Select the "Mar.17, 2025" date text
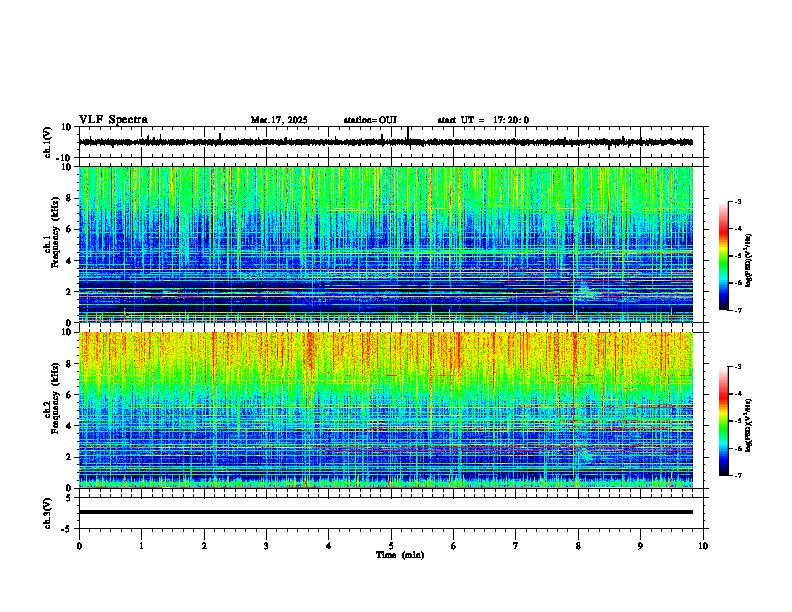792x612 pixels. (x=279, y=120)
